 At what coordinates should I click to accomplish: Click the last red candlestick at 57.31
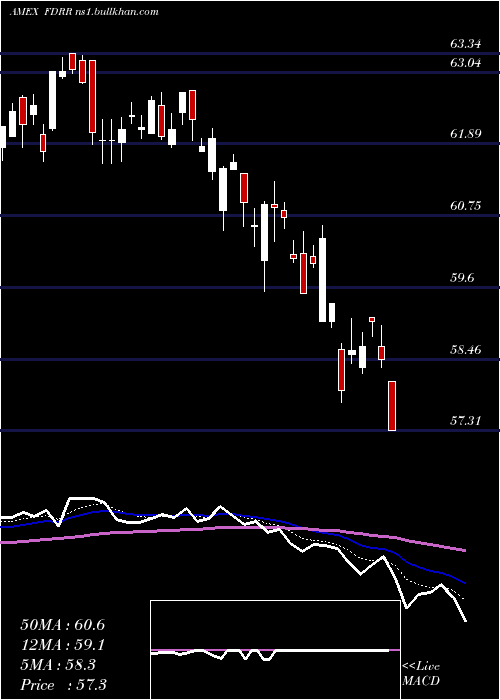(392, 406)
